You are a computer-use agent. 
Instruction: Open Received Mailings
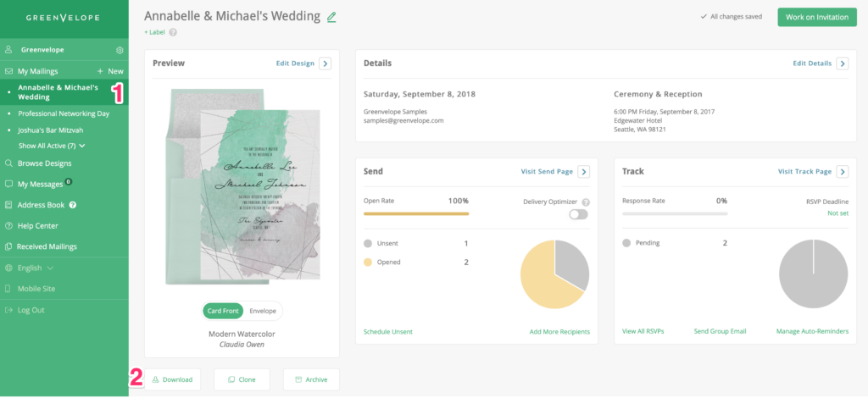click(47, 247)
